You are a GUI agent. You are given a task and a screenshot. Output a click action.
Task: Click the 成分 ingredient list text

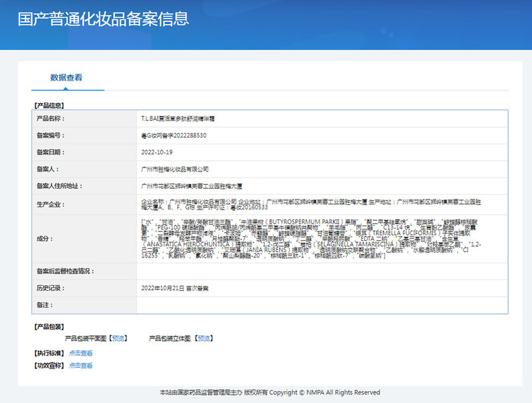311,239
